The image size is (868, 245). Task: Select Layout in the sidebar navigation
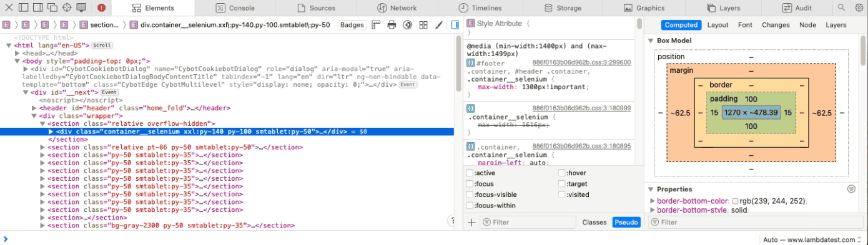coord(718,25)
